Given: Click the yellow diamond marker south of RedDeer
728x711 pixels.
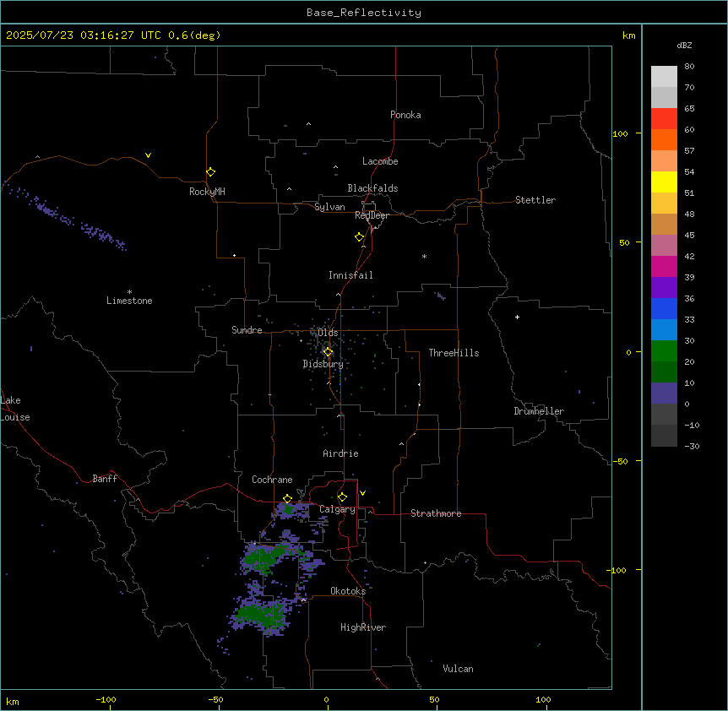Looking at the screenshot, I should pos(359,237).
